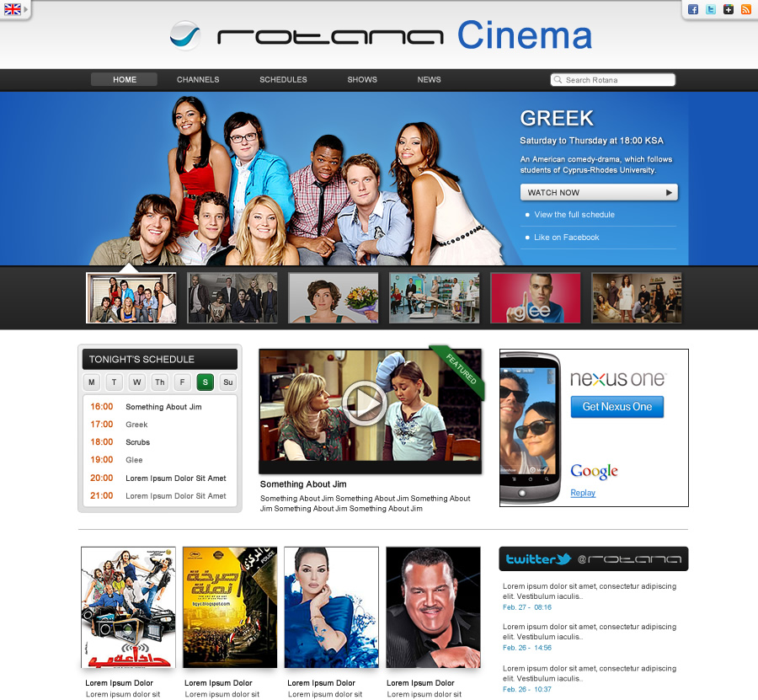
Task: Open View the full schedule link
Action: pos(574,215)
